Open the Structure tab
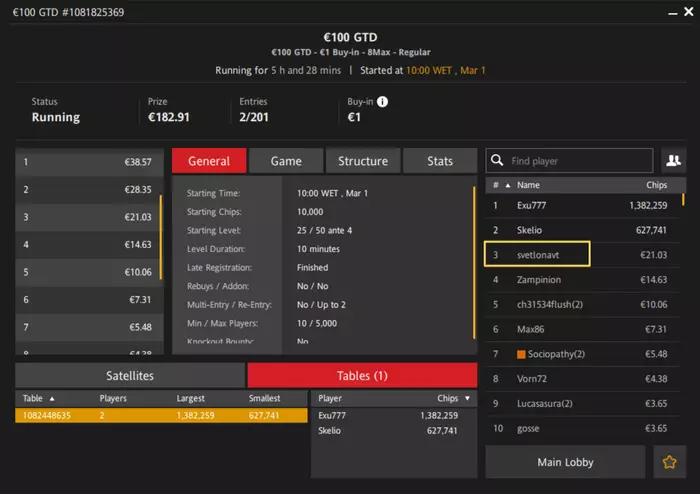 (363, 161)
